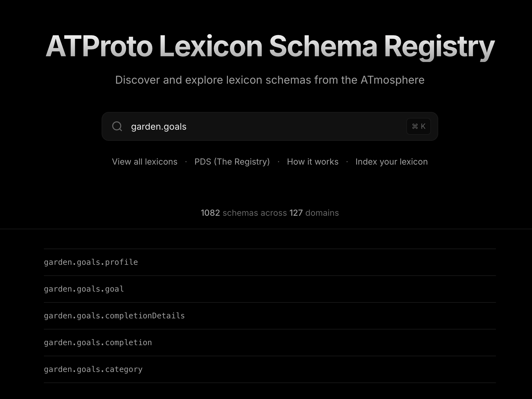Open the garden.goals.category schema result

tap(93, 370)
